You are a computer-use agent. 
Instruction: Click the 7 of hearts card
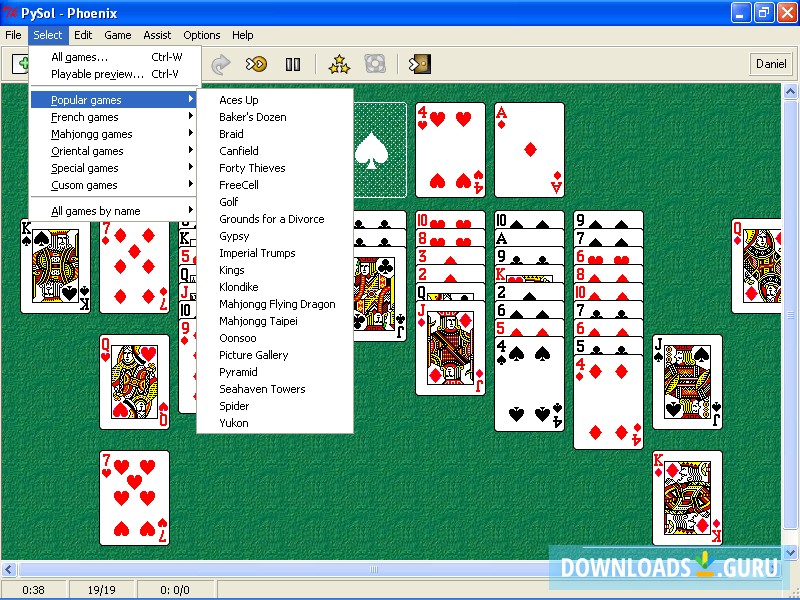click(134, 498)
